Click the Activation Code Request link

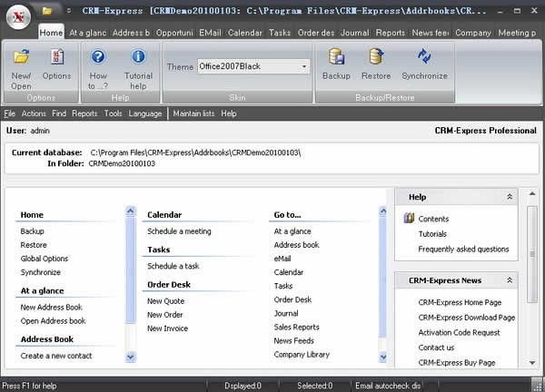tap(459, 332)
